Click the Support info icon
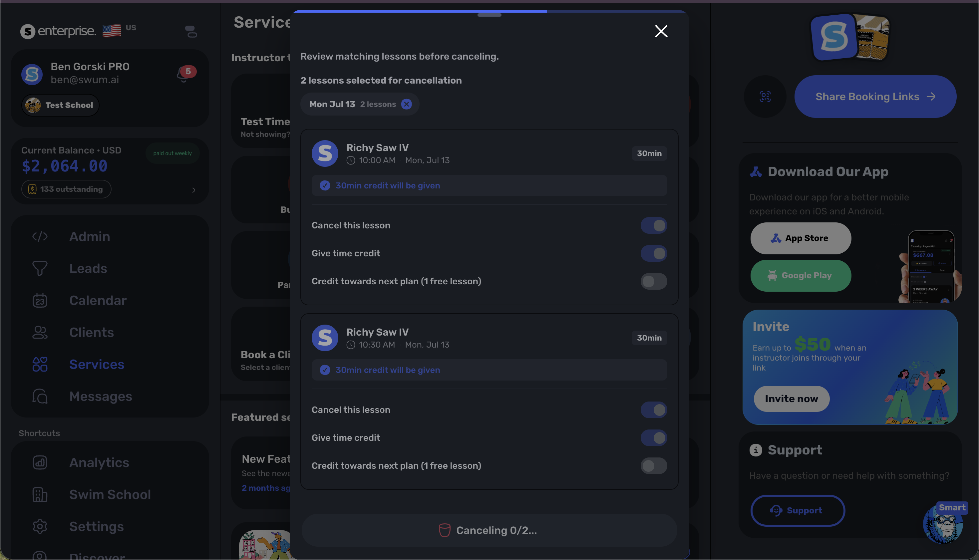Image resolution: width=979 pixels, height=560 pixels. [756, 450]
